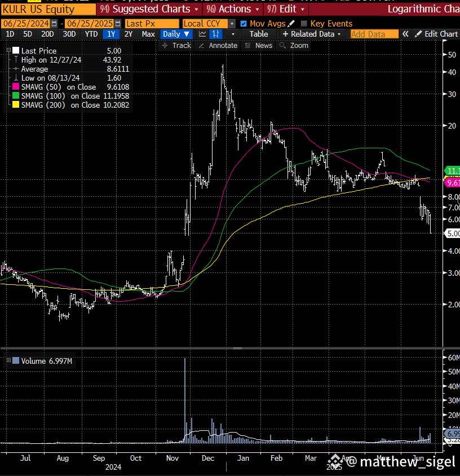Open the Edit dropdown menu

click(x=286, y=9)
